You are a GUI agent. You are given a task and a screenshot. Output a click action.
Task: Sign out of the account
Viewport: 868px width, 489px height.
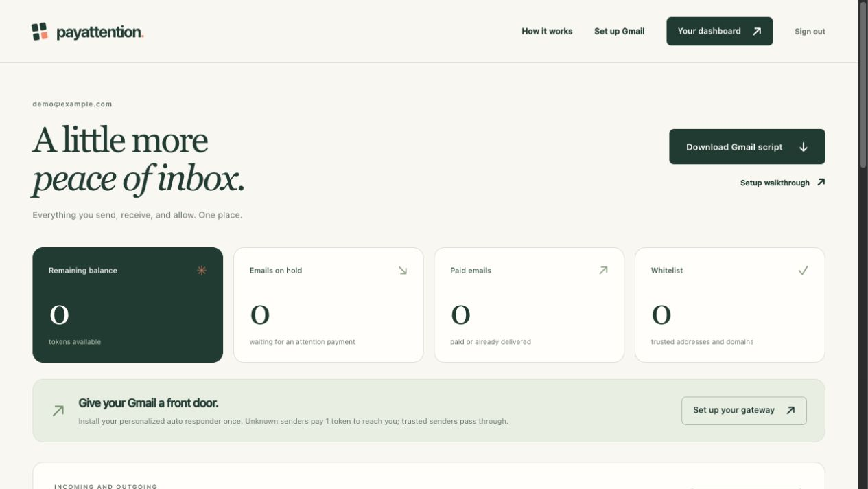pyautogui.click(x=810, y=32)
